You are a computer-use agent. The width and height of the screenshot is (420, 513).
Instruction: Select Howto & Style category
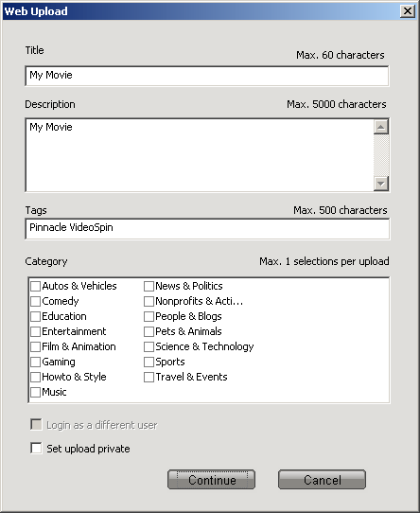(35, 377)
